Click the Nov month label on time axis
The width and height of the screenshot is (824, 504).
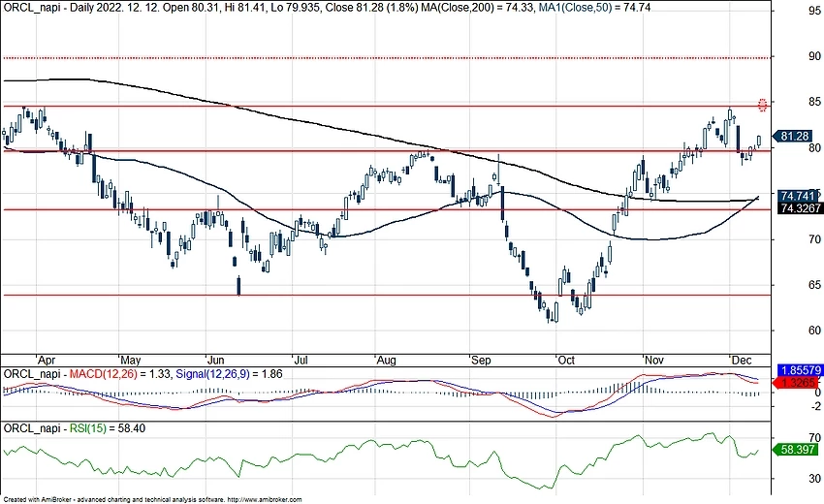[x=654, y=361]
